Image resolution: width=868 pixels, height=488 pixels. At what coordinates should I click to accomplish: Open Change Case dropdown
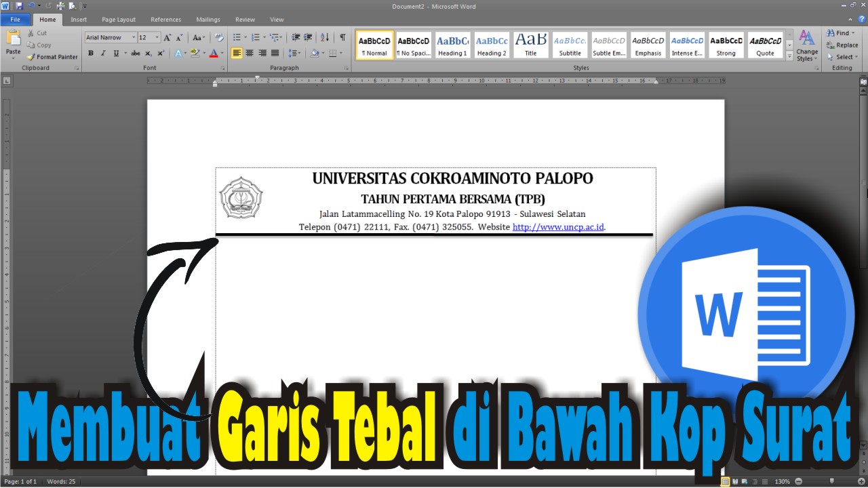click(x=198, y=38)
